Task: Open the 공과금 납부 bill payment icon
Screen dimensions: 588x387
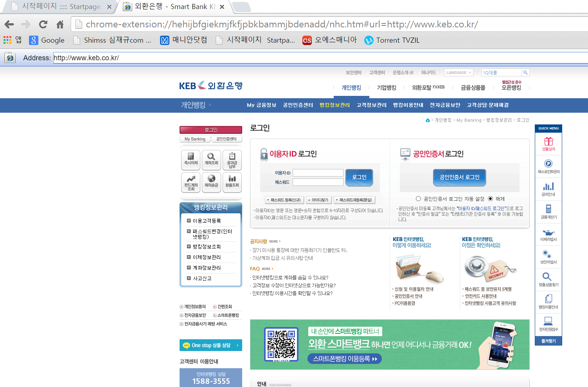Action: click(232, 160)
